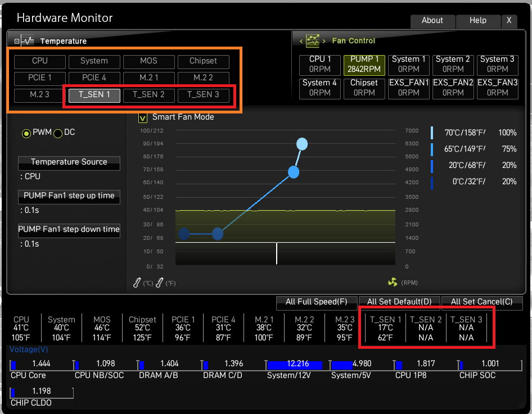Switch to the EXS_FAN3 fan tab
This screenshot has height=414, width=532.
pos(497,88)
